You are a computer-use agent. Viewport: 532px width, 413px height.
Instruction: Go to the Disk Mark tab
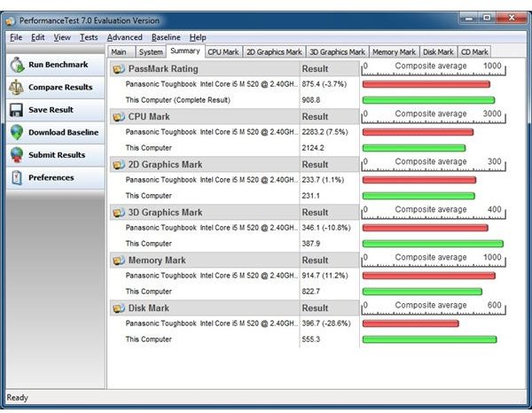(438, 52)
